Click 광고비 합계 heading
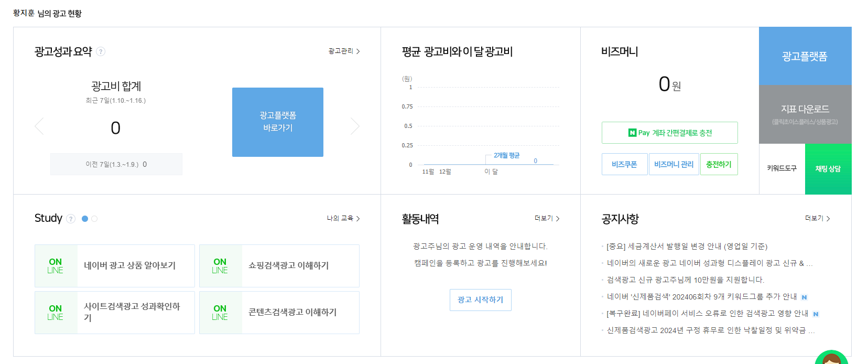Viewport: 868px width, 364px height. (116, 86)
